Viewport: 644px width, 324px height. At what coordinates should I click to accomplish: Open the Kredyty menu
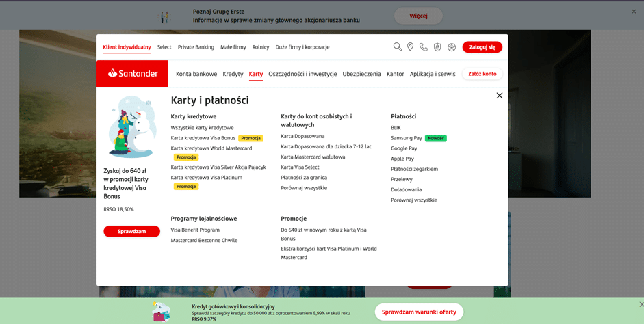coord(233,74)
